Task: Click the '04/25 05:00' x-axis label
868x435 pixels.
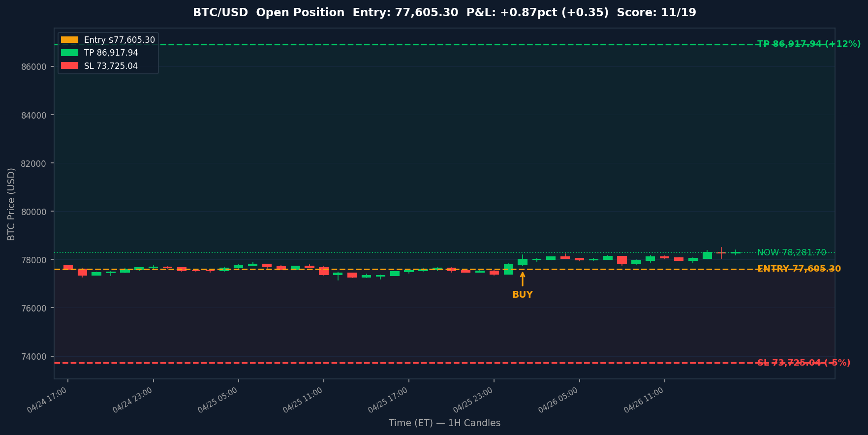Action: pos(217,400)
